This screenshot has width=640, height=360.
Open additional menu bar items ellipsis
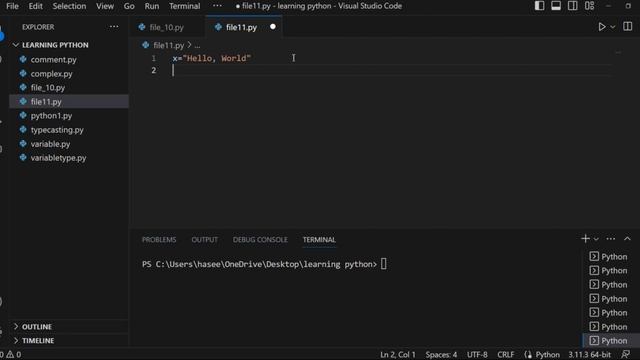[x=218, y=6]
